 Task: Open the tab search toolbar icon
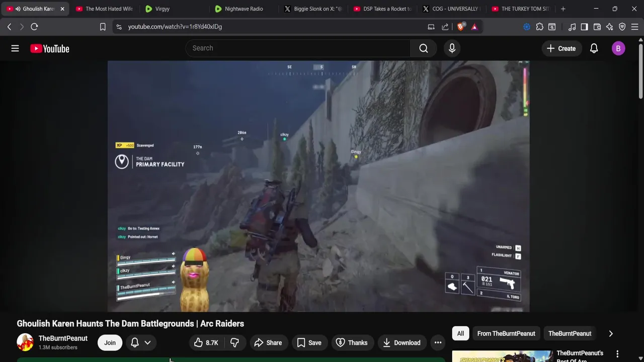pyautogui.click(x=552, y=27)
